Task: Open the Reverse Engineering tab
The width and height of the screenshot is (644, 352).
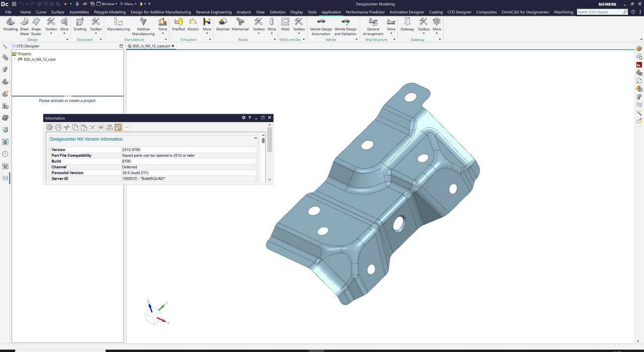Action: [x=214, y=12]
